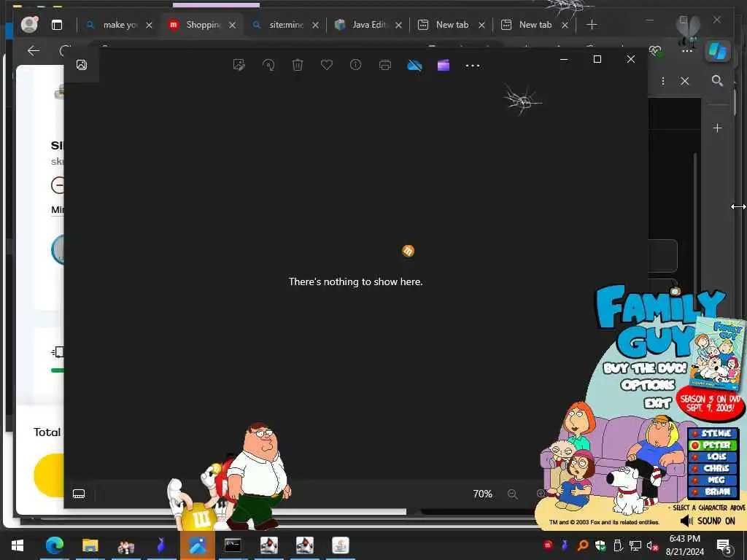This screenshot has height=560, width=747.
Task: Click the zoom out magnifier in Photos
Action: click(513, 494)
